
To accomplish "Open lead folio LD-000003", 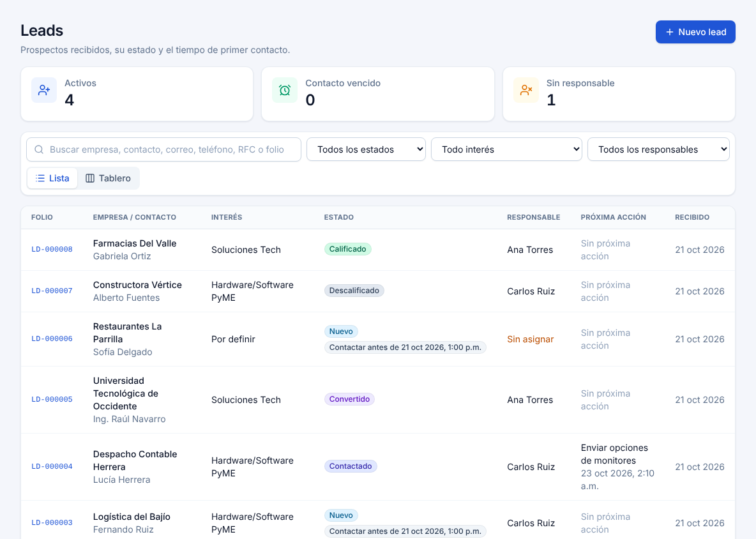I will coord(52,522).
